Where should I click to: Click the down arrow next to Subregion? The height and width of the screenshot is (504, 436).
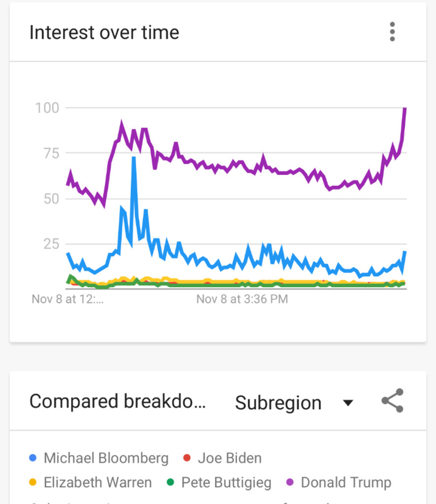point(348,403)
